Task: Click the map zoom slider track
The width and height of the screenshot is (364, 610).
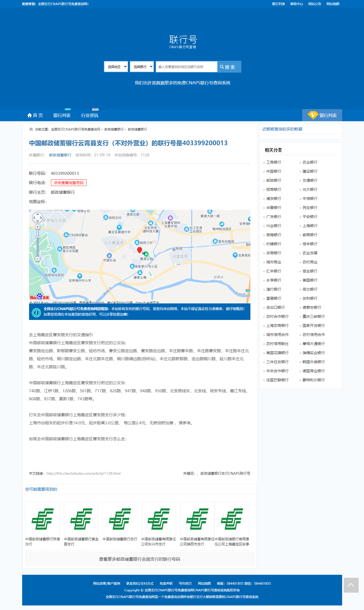Action: click(x=38, y=243)
